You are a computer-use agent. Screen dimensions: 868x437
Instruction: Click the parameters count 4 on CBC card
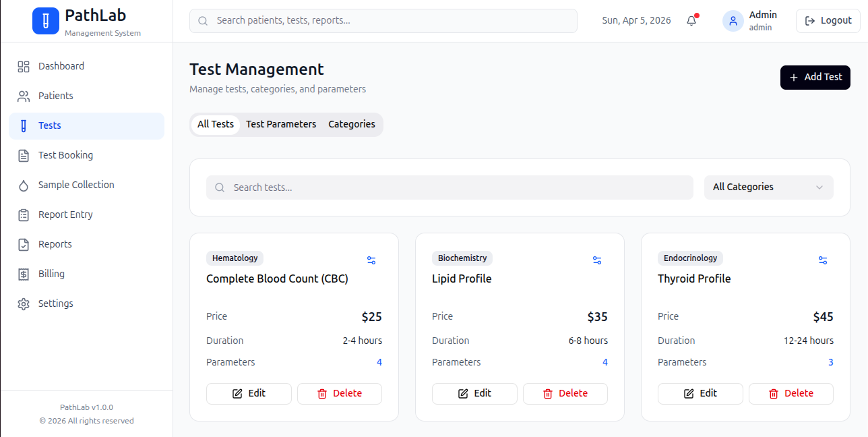pyautogui.click(x=379, y=362)
